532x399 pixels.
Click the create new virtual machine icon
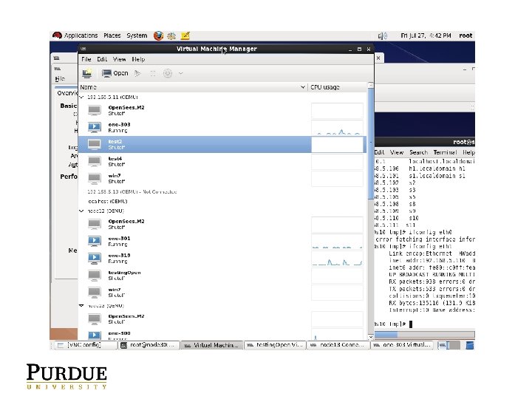pyautogui.click(x=87, y=73)
